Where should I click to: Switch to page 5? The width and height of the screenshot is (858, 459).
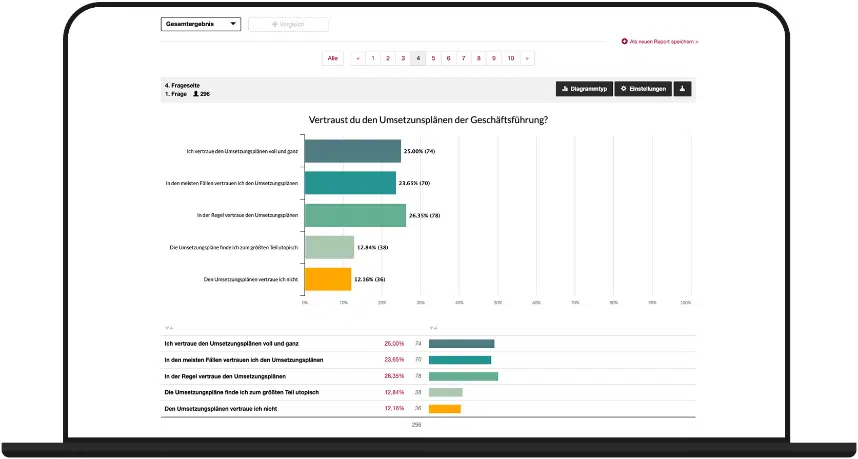point(433,58)
